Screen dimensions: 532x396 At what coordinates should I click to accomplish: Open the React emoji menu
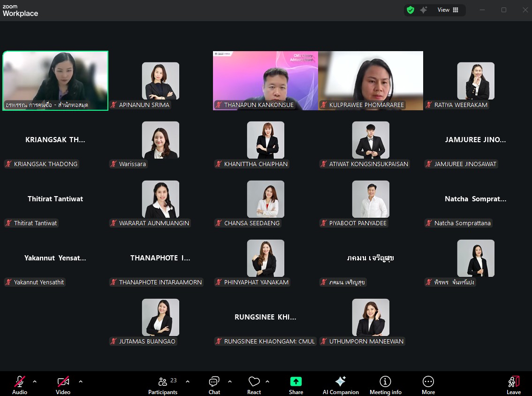(x=254, y=385)
